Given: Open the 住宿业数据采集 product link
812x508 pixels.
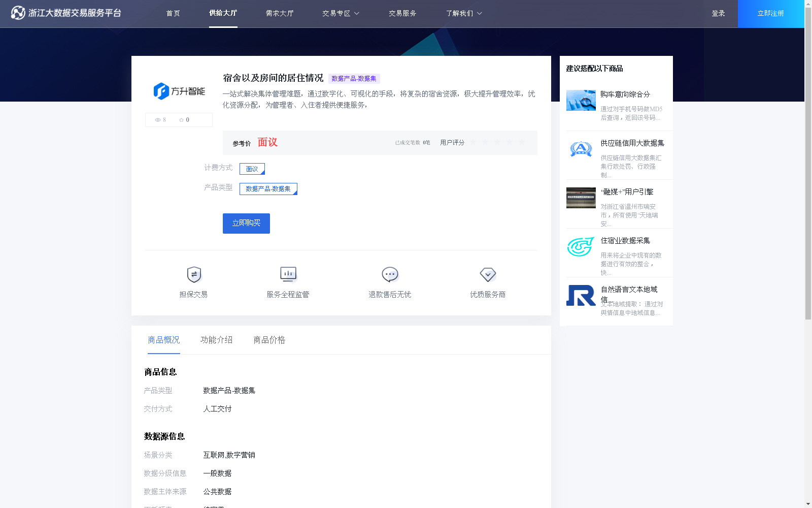Looking at the screenshot, I should pos(625,240).
